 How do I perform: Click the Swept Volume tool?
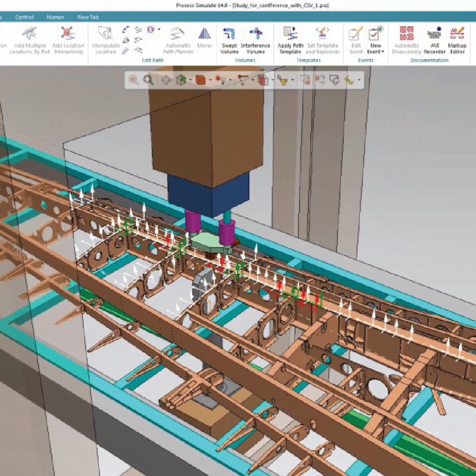click(x=229, y=39)
